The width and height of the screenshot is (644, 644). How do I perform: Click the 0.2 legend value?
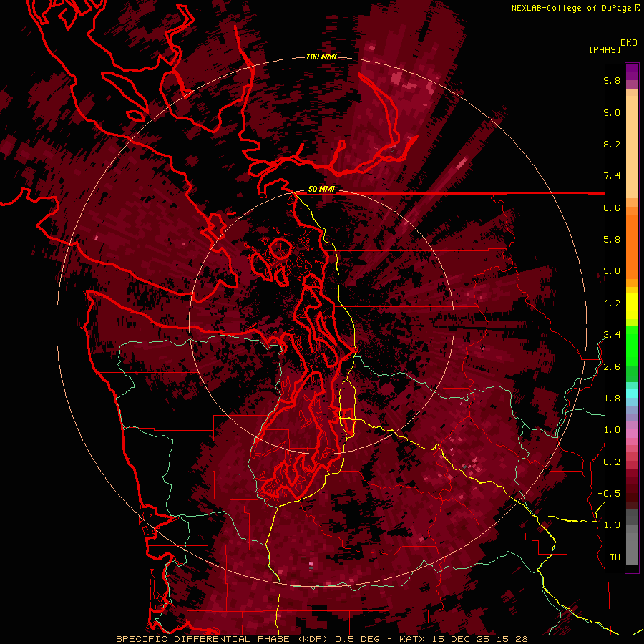pyautogui.click(x=612, y=462)
